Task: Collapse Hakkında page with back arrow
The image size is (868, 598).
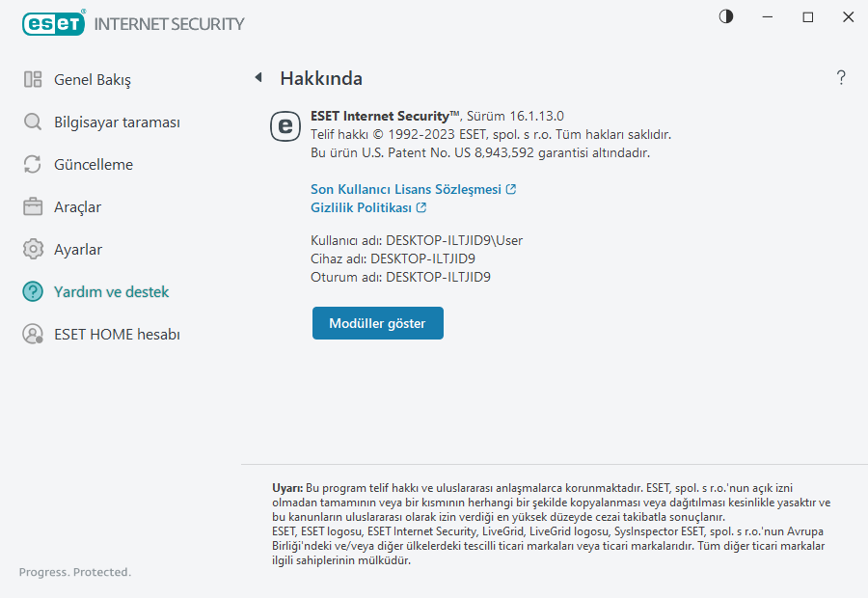Action: 258,78
